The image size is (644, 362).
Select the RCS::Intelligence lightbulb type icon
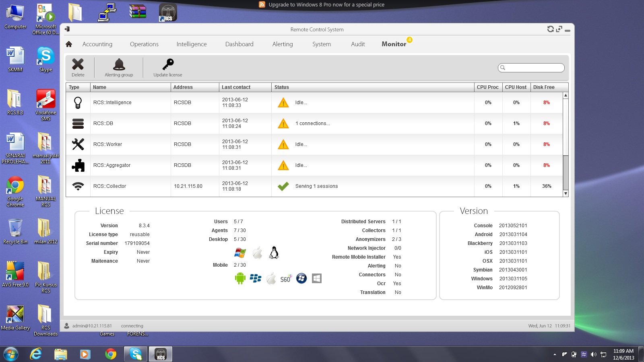(78, 103)
